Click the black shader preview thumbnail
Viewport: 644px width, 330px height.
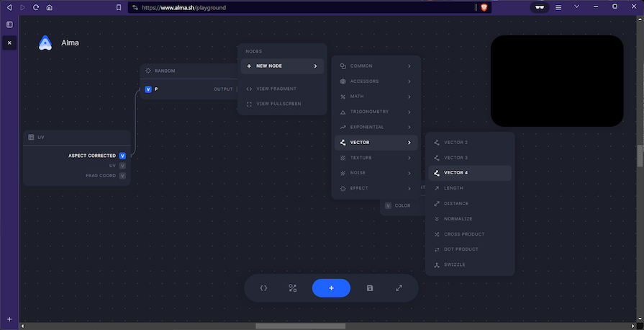click(557, 81)
